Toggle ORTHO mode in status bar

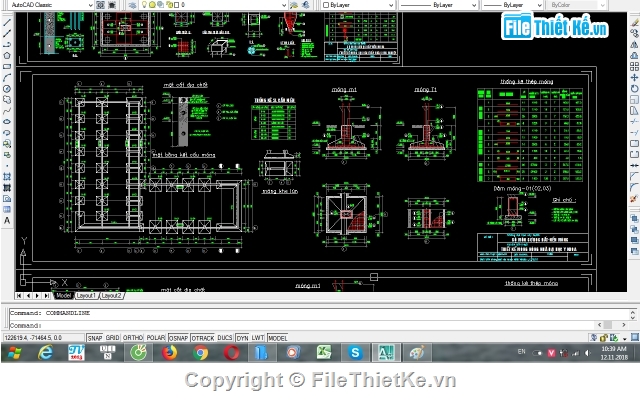click(133, 338)
